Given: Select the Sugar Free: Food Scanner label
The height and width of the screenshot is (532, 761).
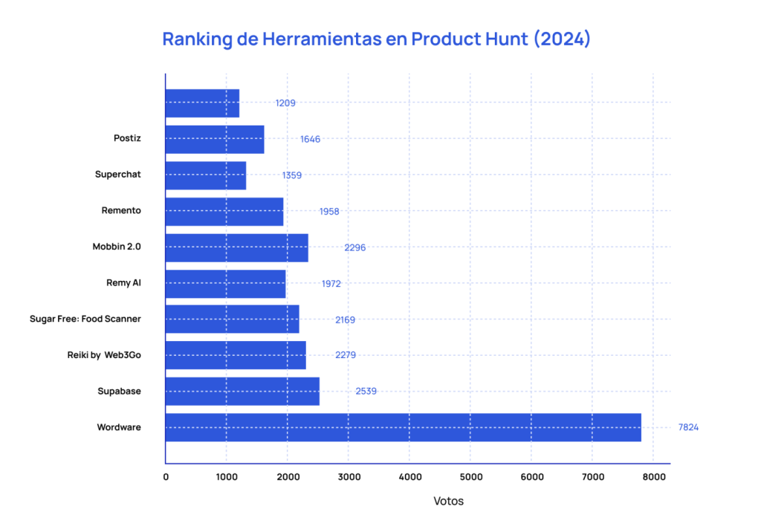Looking at the screenshot, I should (x=85, y=319).
